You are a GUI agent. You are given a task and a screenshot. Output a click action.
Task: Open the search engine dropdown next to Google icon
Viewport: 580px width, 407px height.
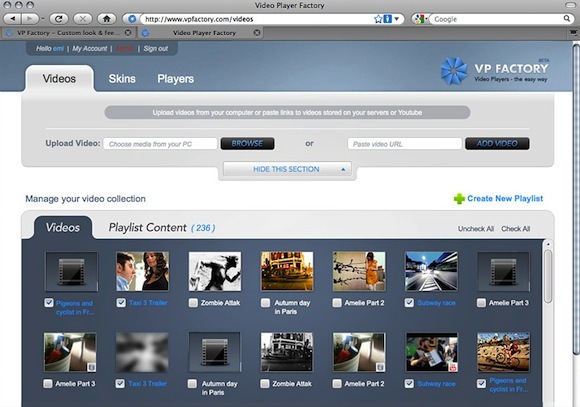[426, 18]
